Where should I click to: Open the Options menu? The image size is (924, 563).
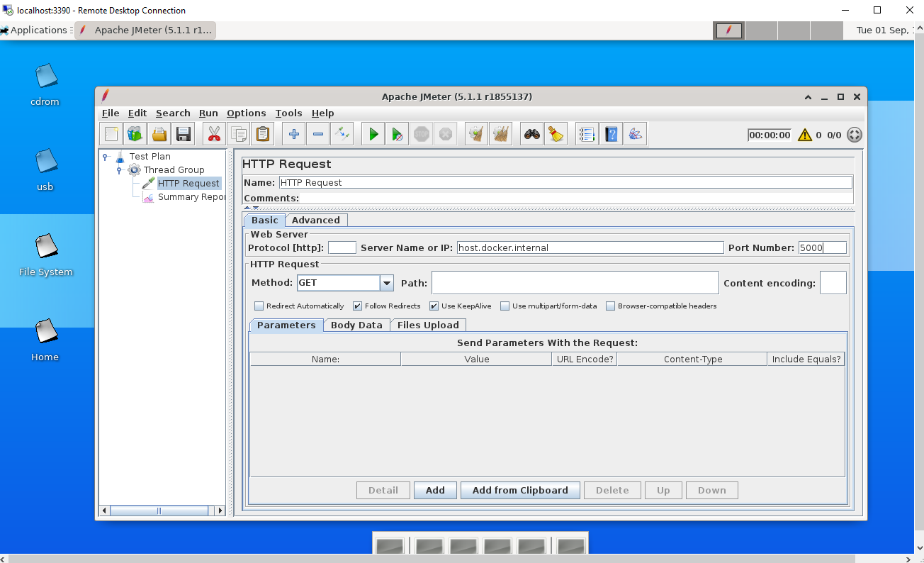click(x=247, y=113)
